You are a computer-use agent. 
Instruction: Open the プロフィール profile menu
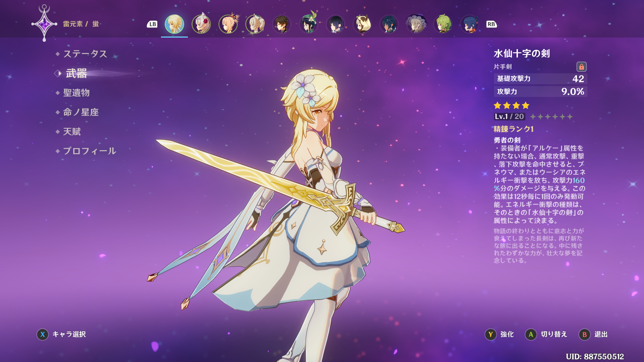coord(90,151)
